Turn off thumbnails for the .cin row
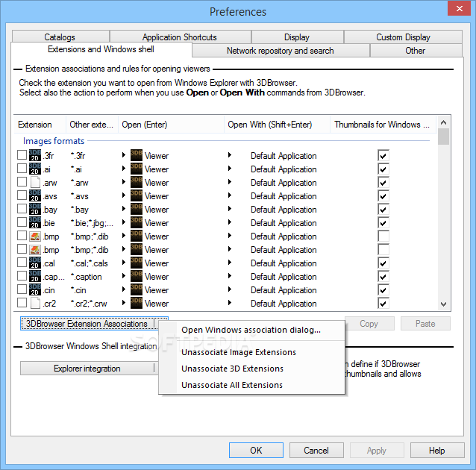Viewport: 476px width, 470px height. pyautogui.click(x=383, y=289)
